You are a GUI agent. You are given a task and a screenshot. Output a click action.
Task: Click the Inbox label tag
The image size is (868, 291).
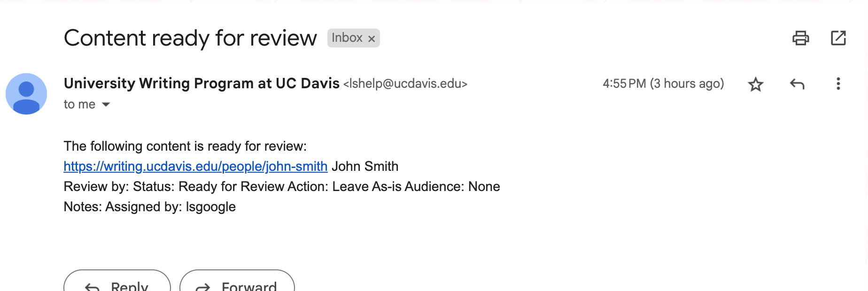pos(347,38)
